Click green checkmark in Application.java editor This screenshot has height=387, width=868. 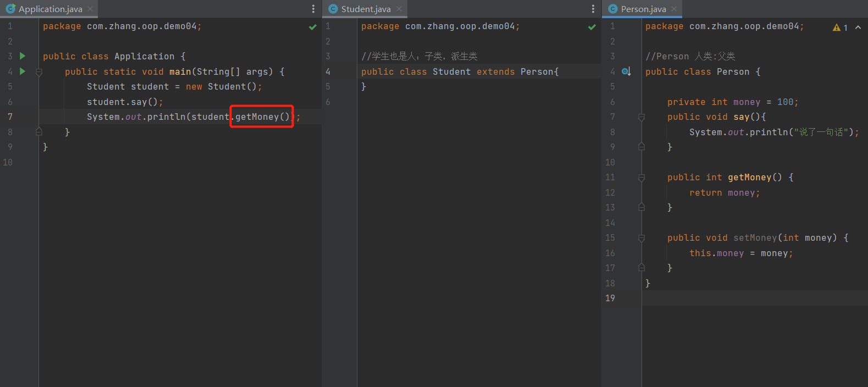click(x=313, y=27)
